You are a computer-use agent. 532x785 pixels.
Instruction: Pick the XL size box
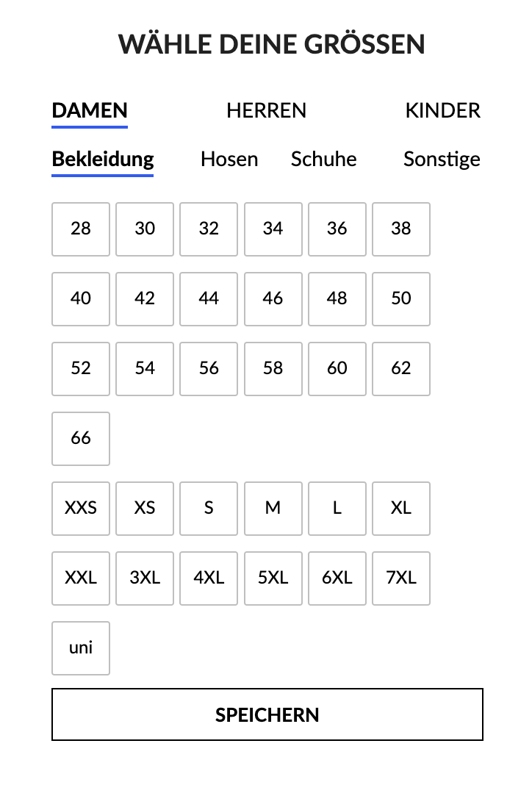pos(401,509)
